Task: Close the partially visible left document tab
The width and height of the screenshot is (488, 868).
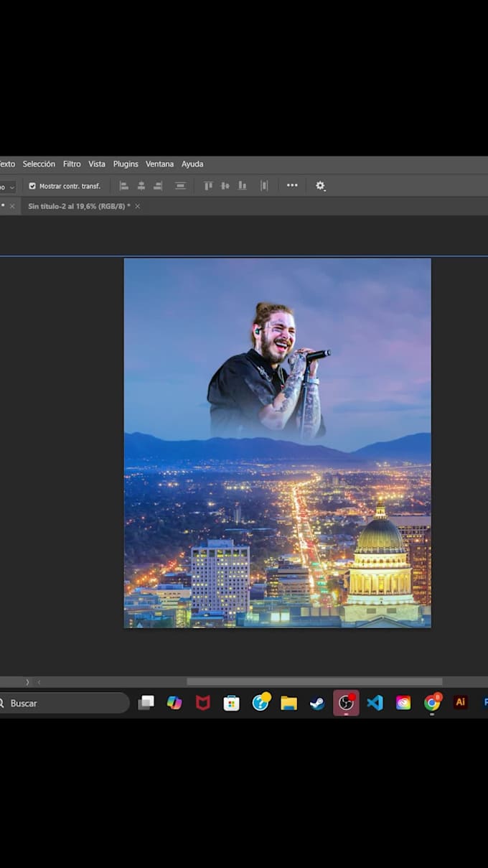Action: coord(11,206)
